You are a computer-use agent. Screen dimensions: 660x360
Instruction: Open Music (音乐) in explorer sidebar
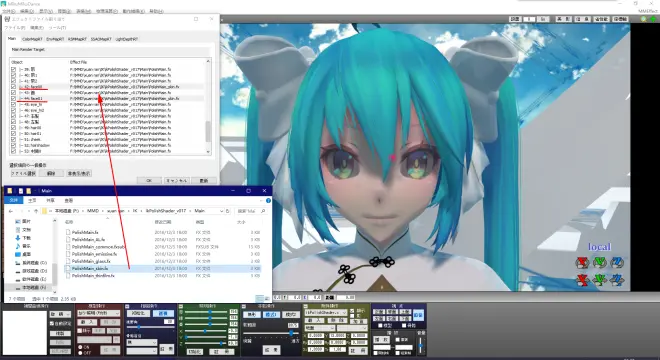coord(24,246)
